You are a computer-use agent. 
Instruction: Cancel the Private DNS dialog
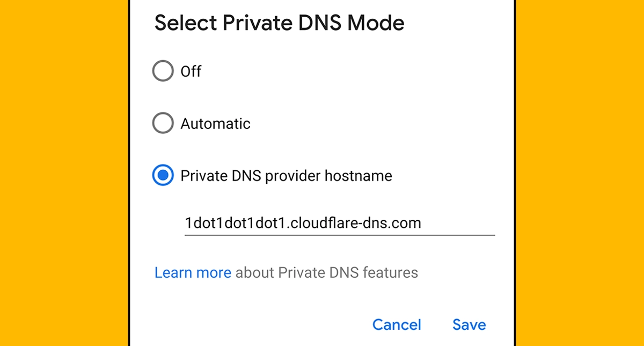[397, 324]
